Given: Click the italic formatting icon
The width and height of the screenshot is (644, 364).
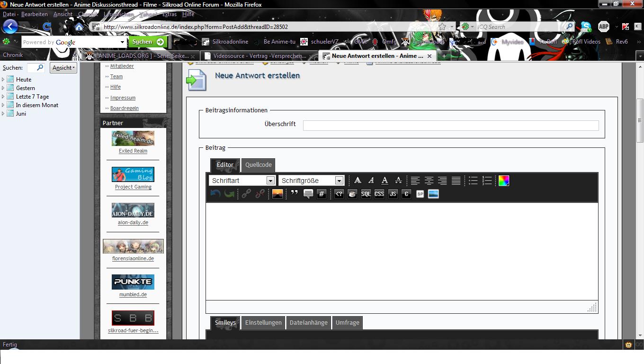Looking at the screenshot, I should point(371,181).
